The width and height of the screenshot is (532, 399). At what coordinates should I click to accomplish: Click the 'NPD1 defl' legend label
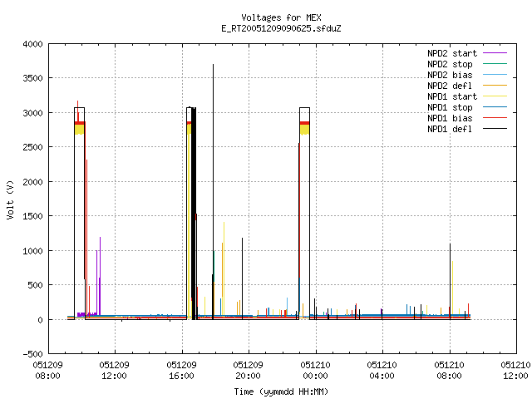pyautogui.click(x=450, y=129)
